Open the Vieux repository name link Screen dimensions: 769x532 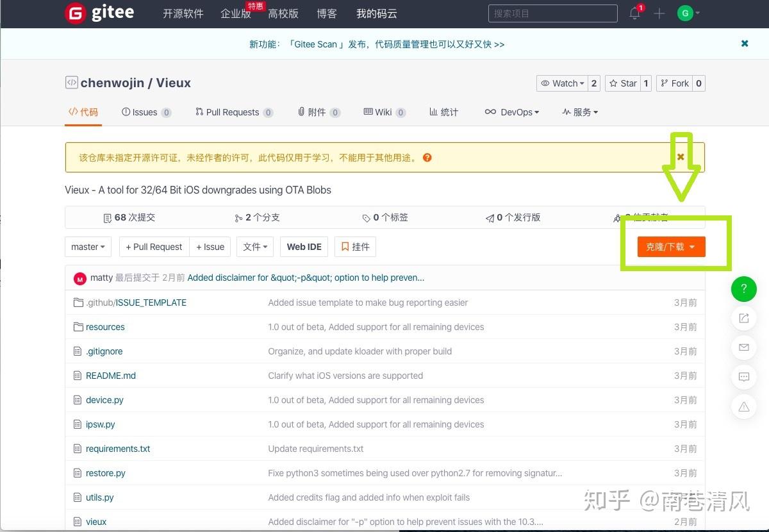173,83
